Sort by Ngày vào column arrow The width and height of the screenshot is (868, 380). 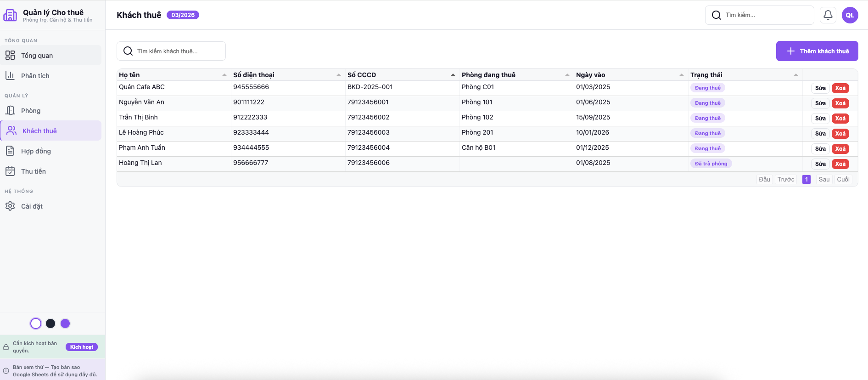[x=682, y=75]
